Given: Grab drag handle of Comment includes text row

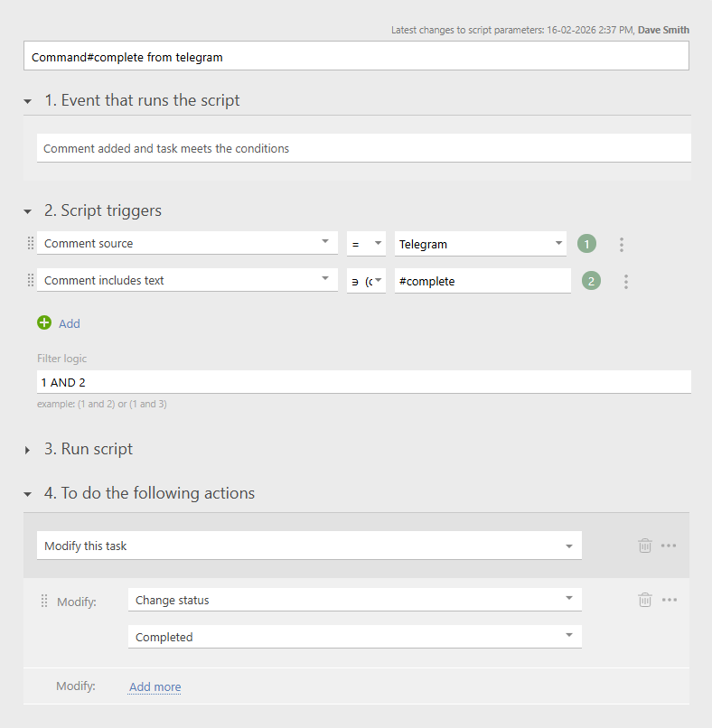Looking at the screenshot, I should click(31, 281).
